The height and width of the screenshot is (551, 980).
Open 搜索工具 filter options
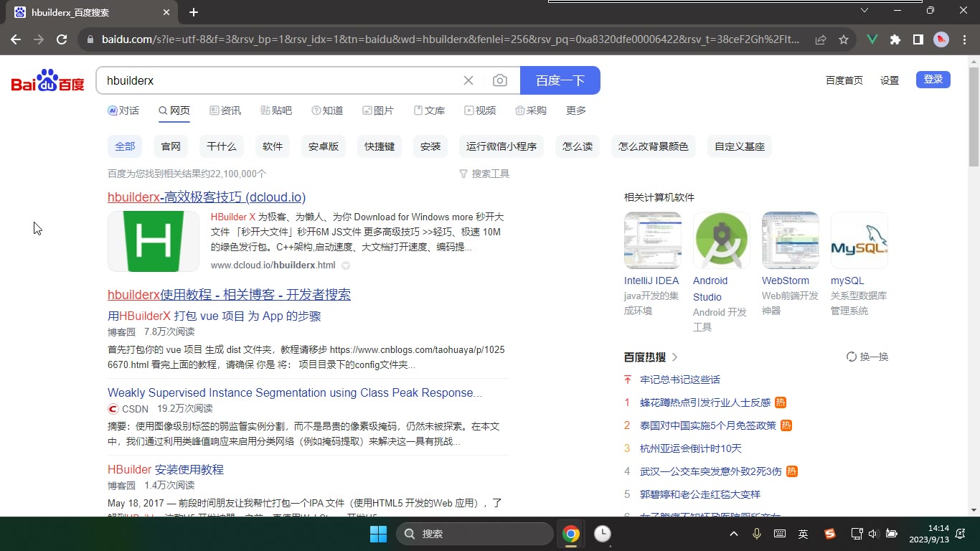[x=484, y=174]
